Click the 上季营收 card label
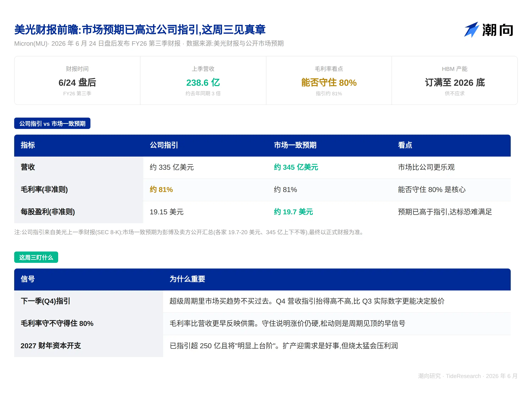 pos(203,69)
